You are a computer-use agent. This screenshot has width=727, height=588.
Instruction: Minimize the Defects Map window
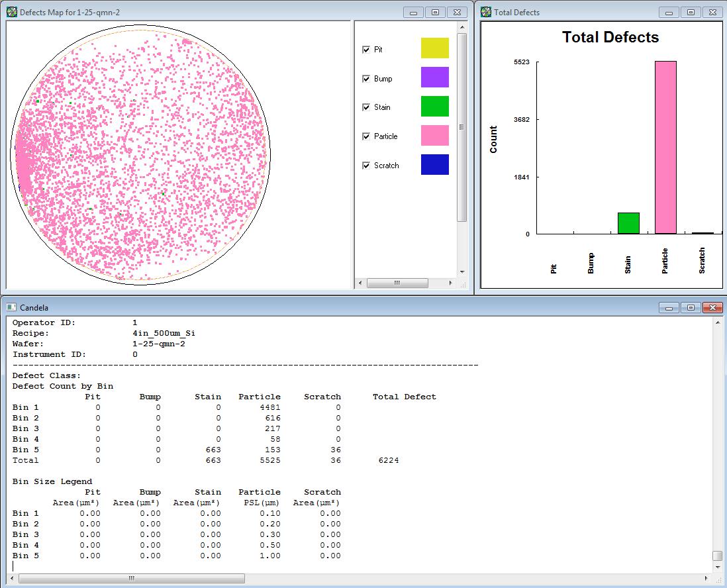pos(414,12)
